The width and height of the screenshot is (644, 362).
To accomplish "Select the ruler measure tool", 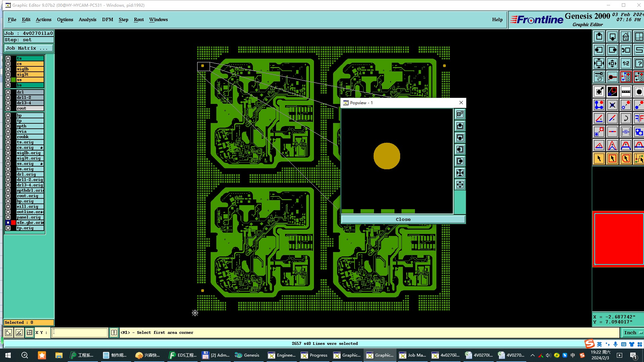I will coord(626,92).
